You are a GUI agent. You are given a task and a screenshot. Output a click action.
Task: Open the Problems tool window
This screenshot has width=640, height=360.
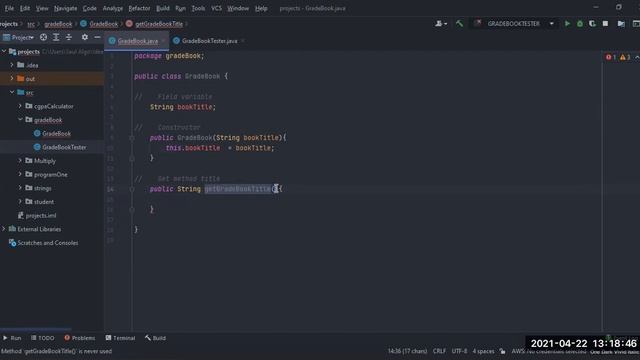(80, 338)
